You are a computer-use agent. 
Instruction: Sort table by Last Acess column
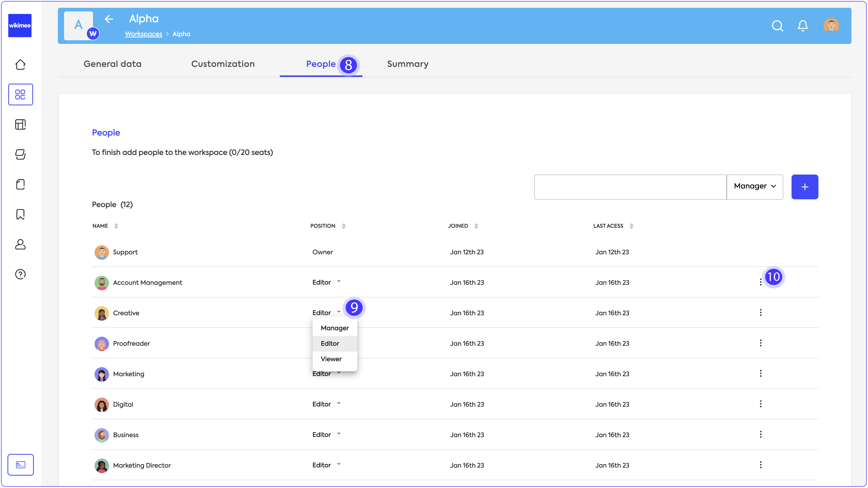[631, 226]
